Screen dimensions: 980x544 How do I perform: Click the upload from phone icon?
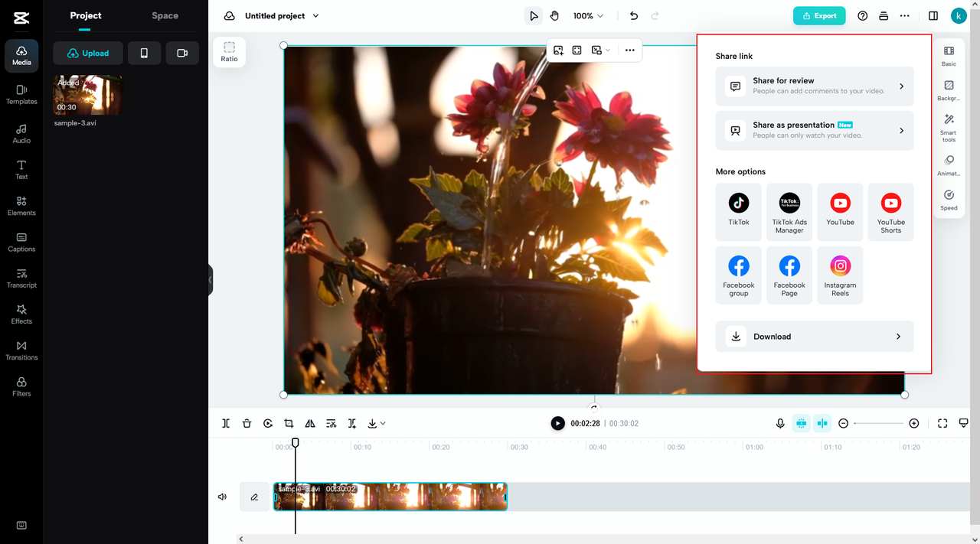click(x=144, y=54)
